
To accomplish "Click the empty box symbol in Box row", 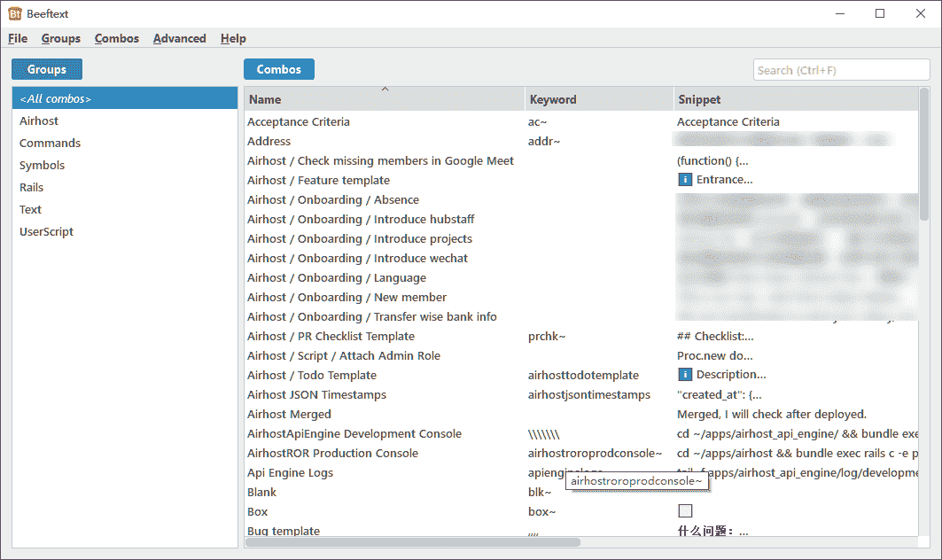I will pyautogui.click(x=684, y=511).
